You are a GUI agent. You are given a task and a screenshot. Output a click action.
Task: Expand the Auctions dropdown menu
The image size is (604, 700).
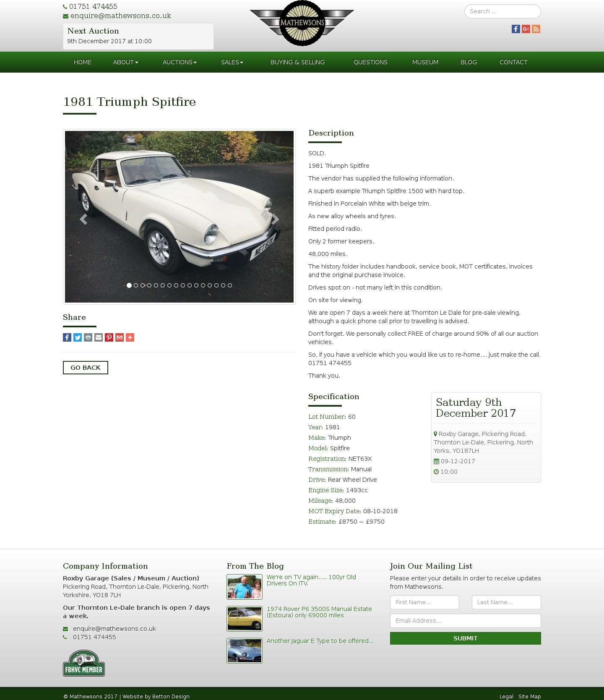[180, 62]
